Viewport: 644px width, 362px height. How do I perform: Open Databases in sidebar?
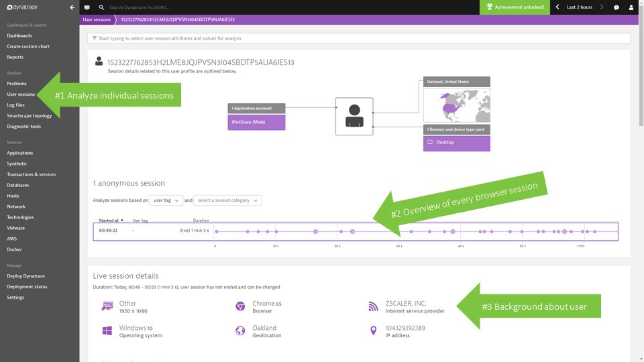click(x=18, y=185)
